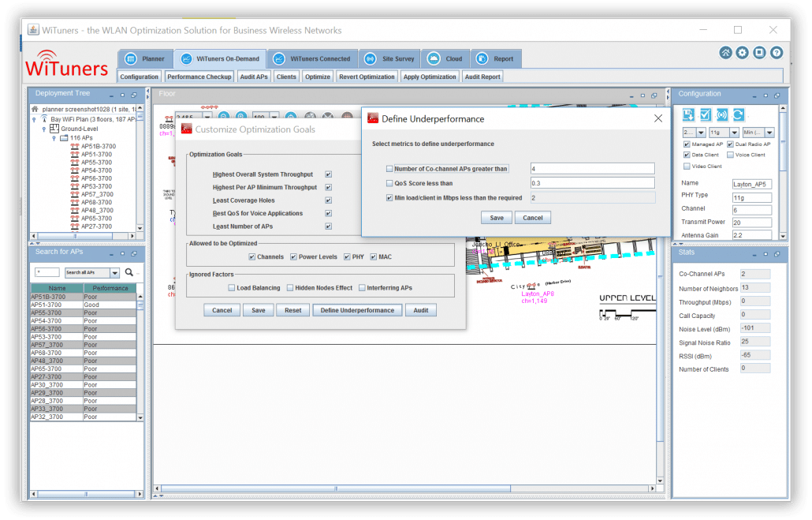Maximize the Floor panel
The height and width of the screenshot is (520, 812).
(643, 96)
